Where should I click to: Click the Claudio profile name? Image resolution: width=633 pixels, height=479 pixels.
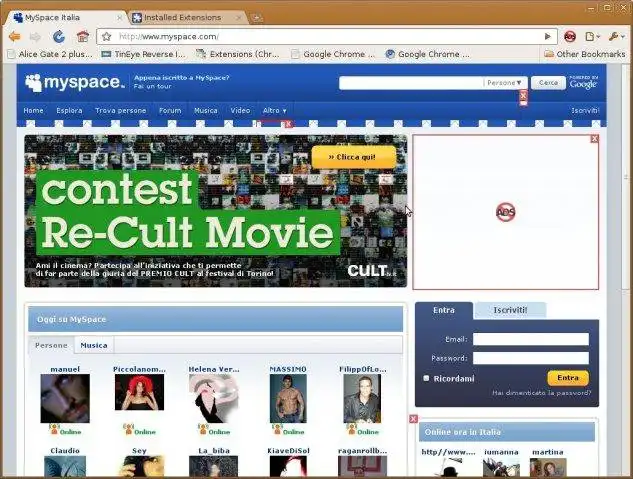pyautogui.click(x=65, y=451)
